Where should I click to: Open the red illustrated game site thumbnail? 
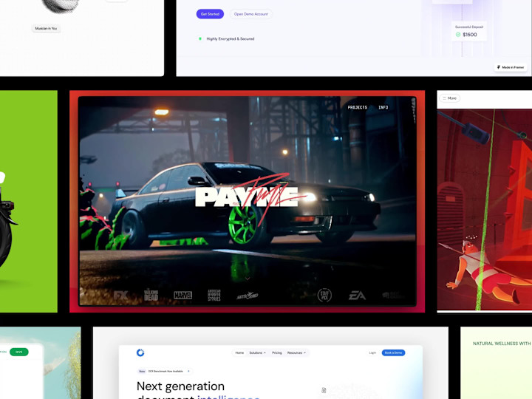point(485,201)
